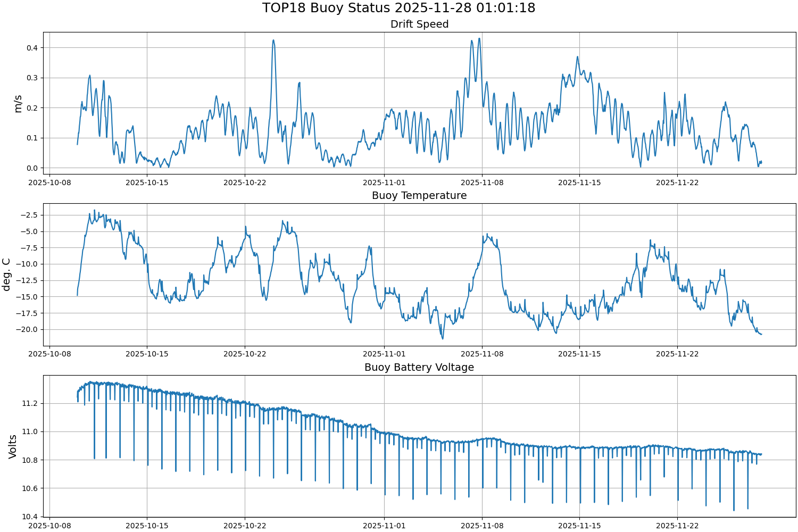798x532 pixels.
Task: Click the main title TOP18 Buoy Status
Action: pyautogui.click(x=398, y=8)
